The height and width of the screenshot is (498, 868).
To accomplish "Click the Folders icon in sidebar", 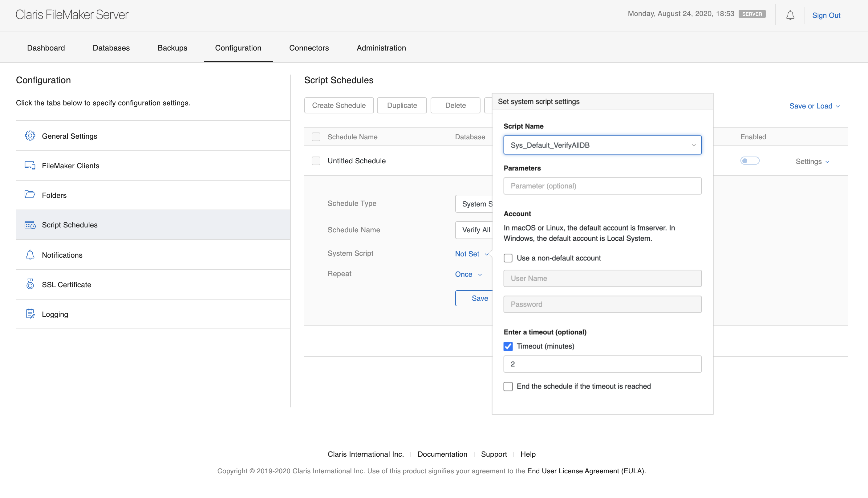I will point(30,195).
